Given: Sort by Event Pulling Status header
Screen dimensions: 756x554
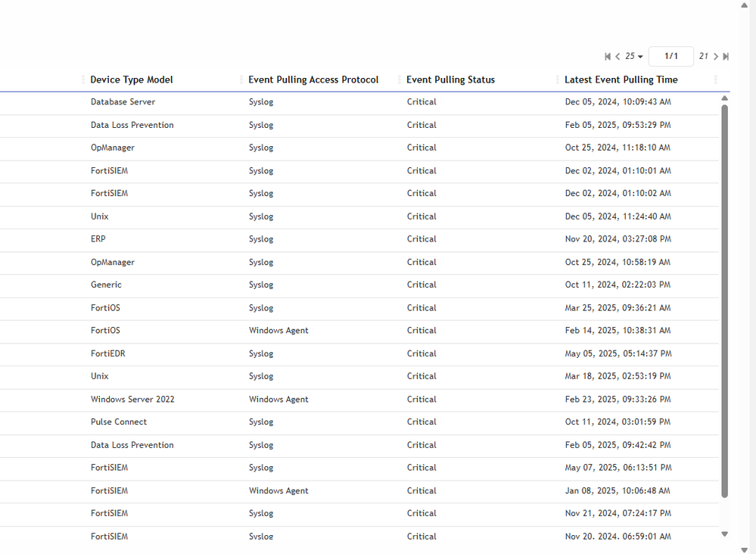Looking at the screenshot, I should 450,80.
